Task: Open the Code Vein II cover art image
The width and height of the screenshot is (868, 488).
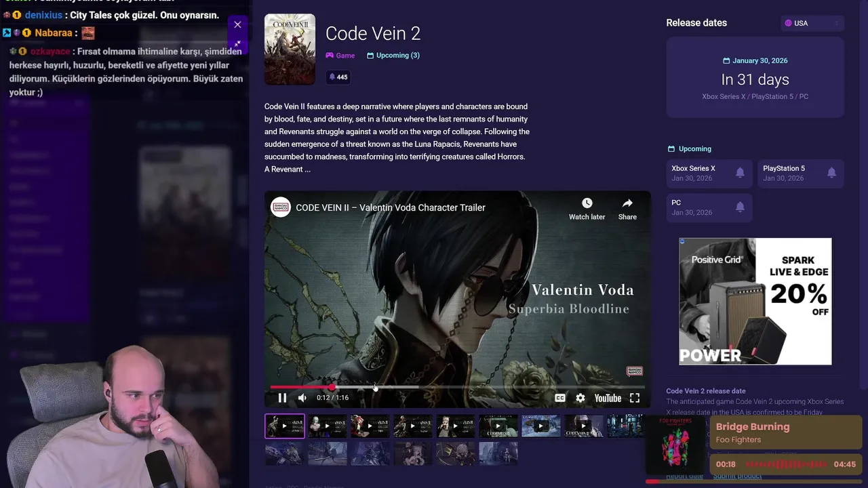Action: (290, 49)
